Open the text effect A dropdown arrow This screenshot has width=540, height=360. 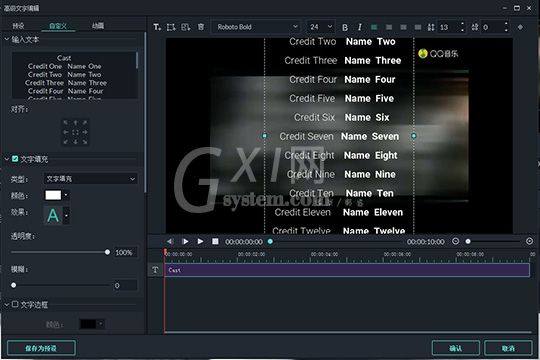point(66,216)
